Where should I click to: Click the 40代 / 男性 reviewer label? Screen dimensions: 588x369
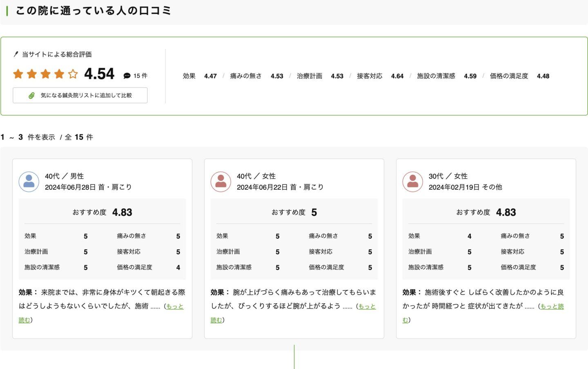point(65,176)
